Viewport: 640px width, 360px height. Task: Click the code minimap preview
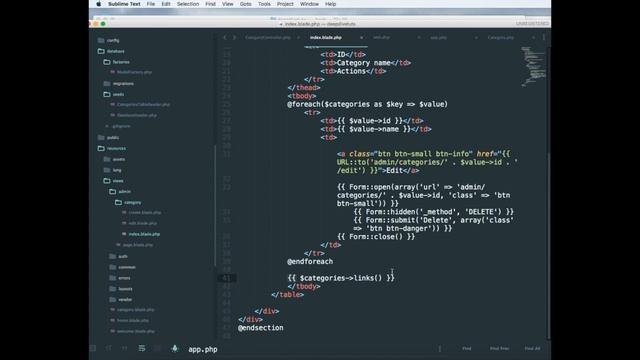pos(533,66)
